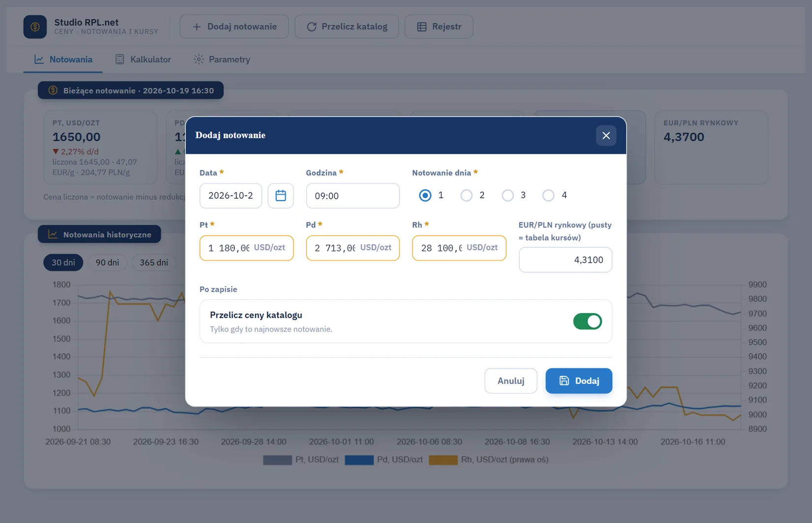Close the Dodaj notowanie dialog
Image resolution: width=812 pixels, height=523 pixels.
pyautogui.click(x=606, y=135)
